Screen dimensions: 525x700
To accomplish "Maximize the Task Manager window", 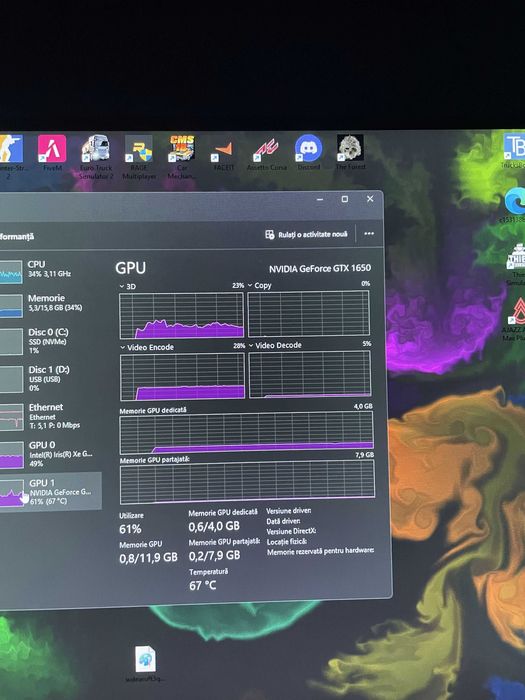I will click(345, 199).
